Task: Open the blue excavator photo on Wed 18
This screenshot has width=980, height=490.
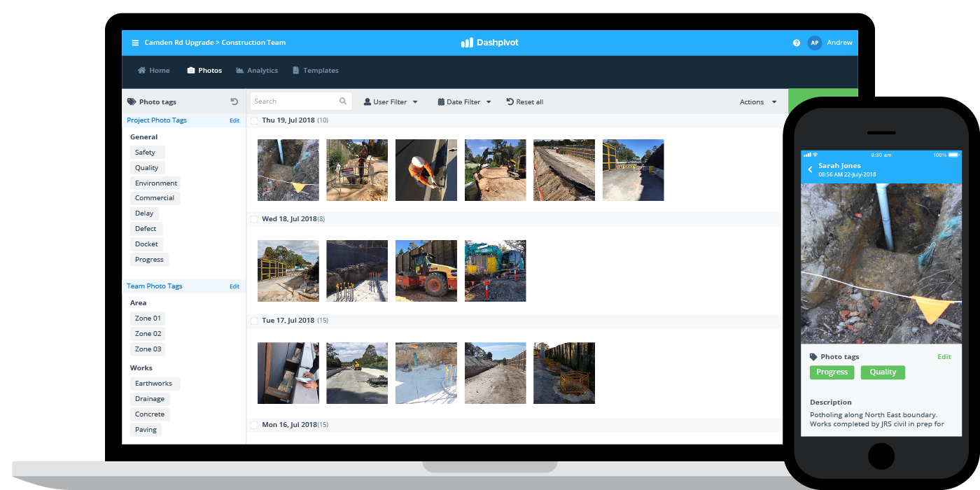Action: pos(496,271)
